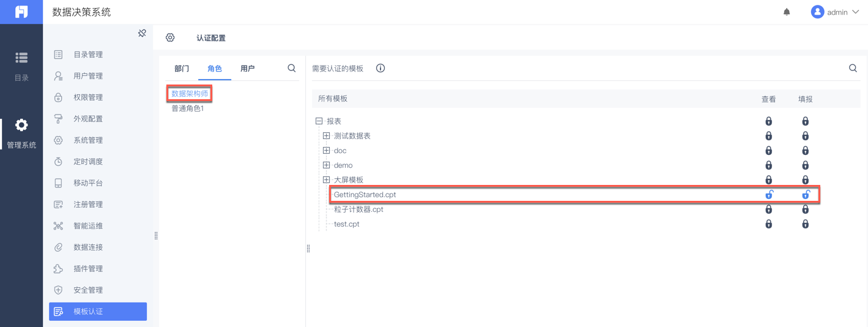Image resolution: width=868 pixels, height=327 pixels.
Task: Open the 权限管理 menu item
Action: [x=88, y=97]
